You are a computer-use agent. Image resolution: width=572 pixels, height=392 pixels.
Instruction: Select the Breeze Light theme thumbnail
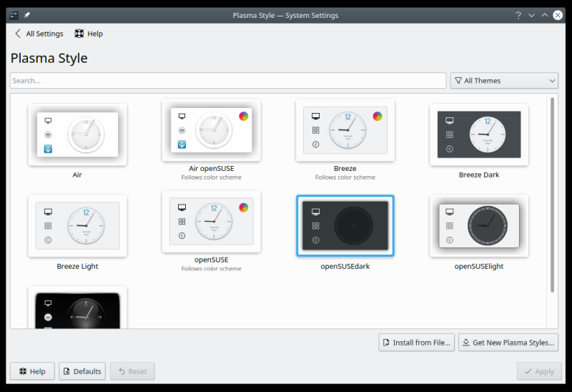point(77,225)
